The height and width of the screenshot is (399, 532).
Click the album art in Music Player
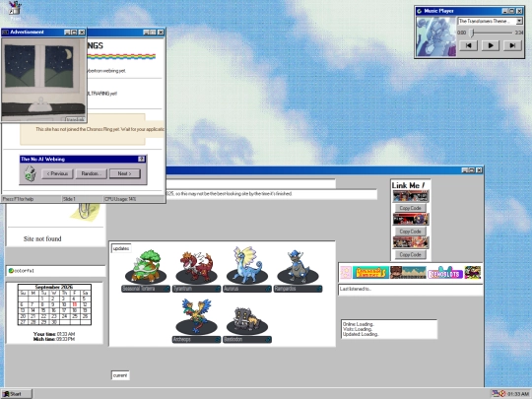(x=436, y=36)
